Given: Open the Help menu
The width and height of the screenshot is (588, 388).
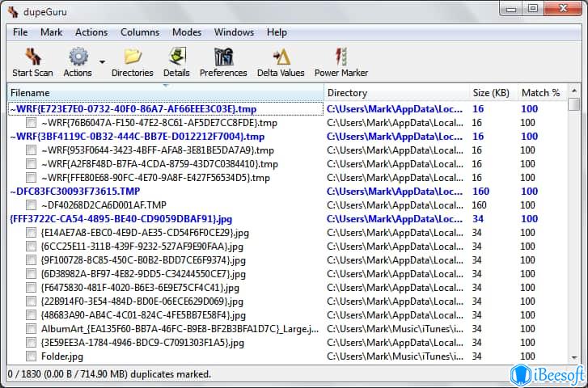Looking at the screenshot, I should (x=277, y=32).
